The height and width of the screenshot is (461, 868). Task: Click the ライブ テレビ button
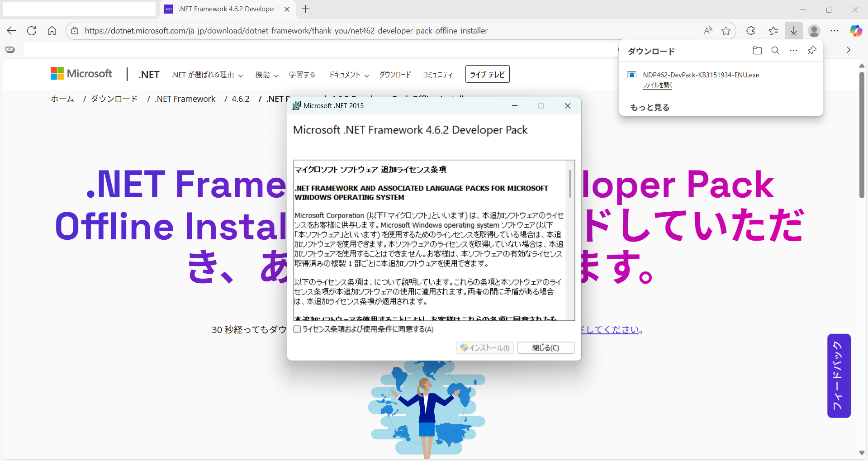point(487,75)
